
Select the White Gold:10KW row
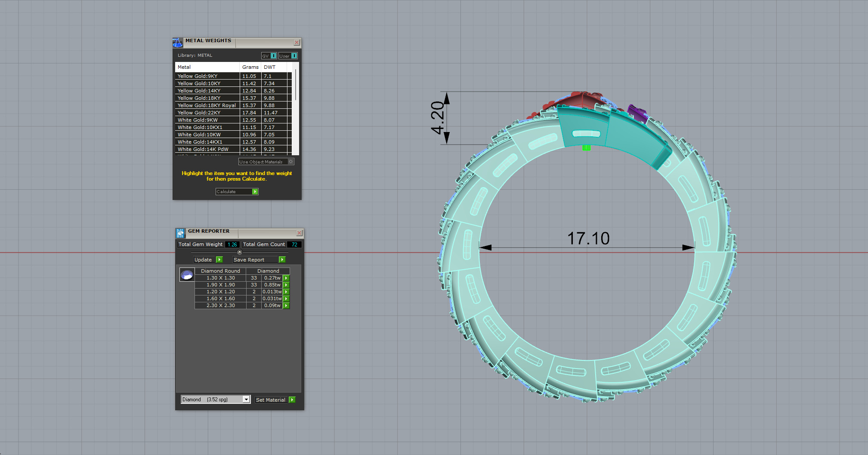[x=233, y=135]
